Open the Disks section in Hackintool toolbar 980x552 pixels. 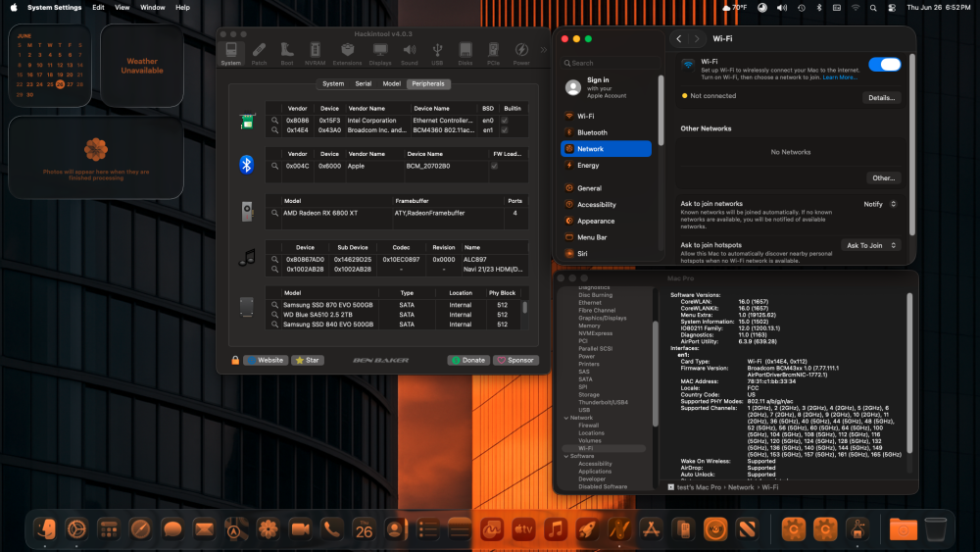(465, 54)
